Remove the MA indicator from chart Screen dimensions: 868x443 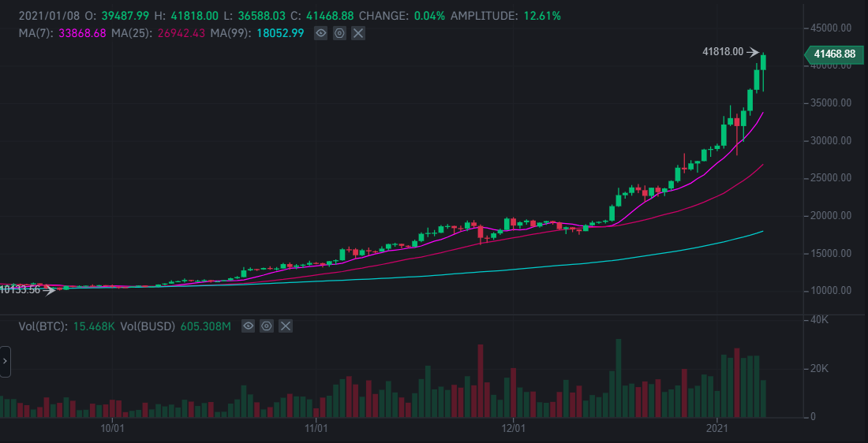click(358, 33)
